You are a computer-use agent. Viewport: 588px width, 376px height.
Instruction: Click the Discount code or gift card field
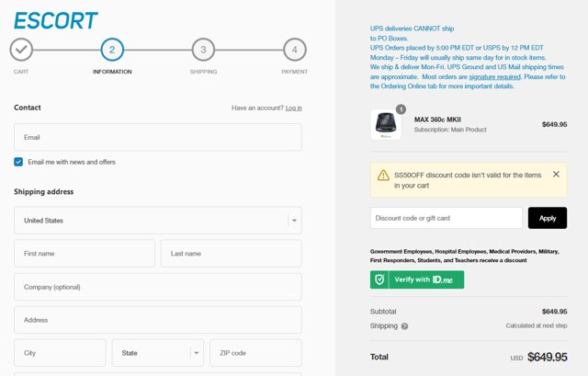pos(447,218)
